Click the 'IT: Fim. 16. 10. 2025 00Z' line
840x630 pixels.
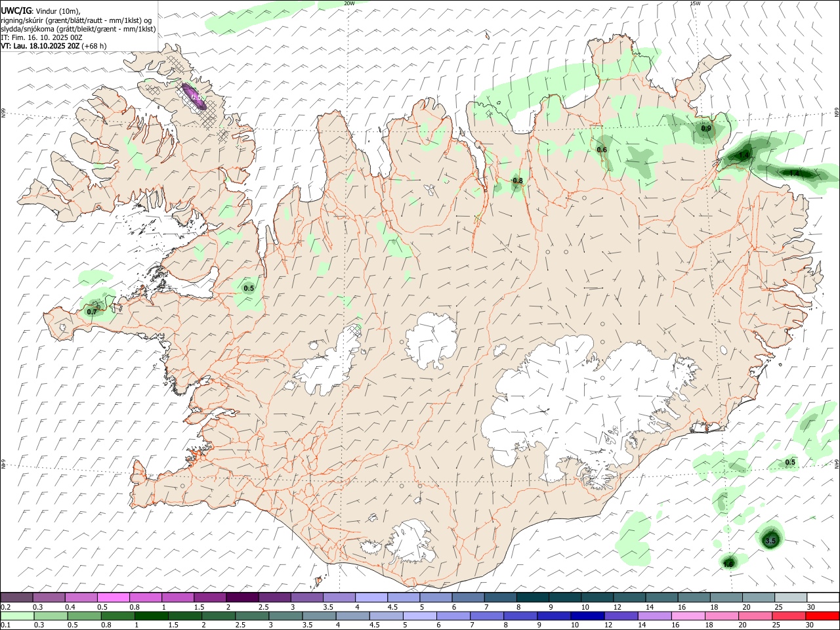[x=41, y=37]
